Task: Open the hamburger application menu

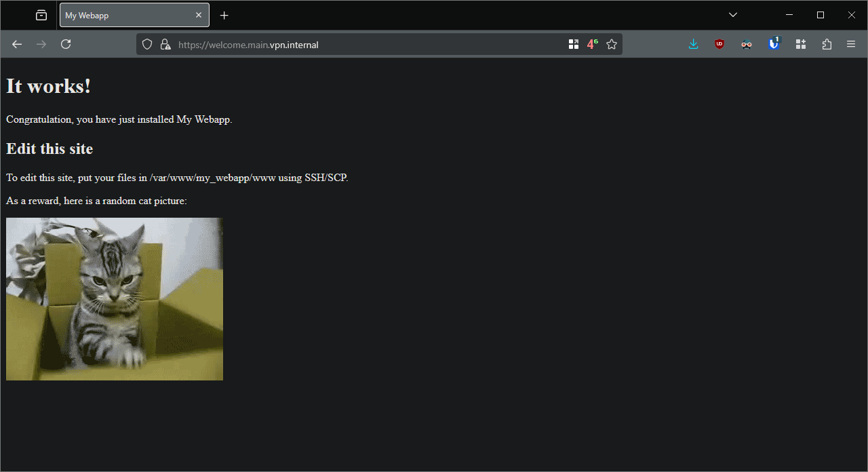Action: [851, 44]
